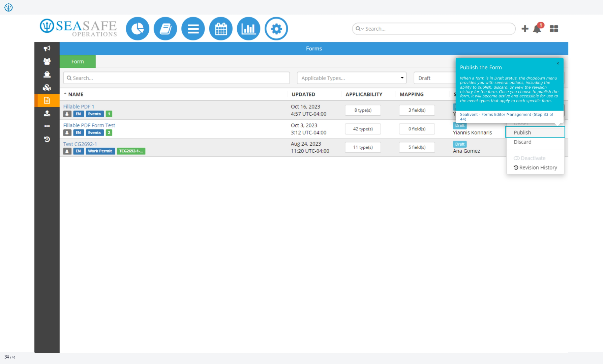The image size is (603, 364).
Task: Click the Events tag under Fillable PDF Form Test
Action: [x=94, y=133]
